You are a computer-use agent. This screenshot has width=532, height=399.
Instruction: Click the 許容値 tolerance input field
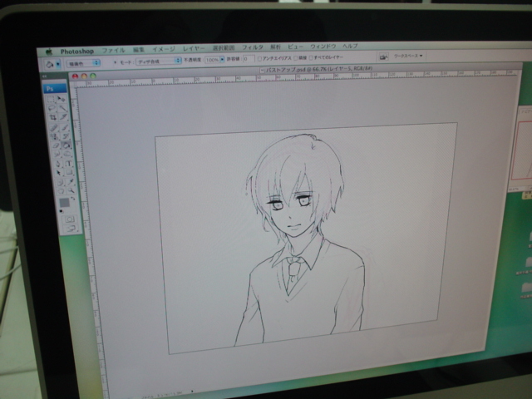(249, 59)
